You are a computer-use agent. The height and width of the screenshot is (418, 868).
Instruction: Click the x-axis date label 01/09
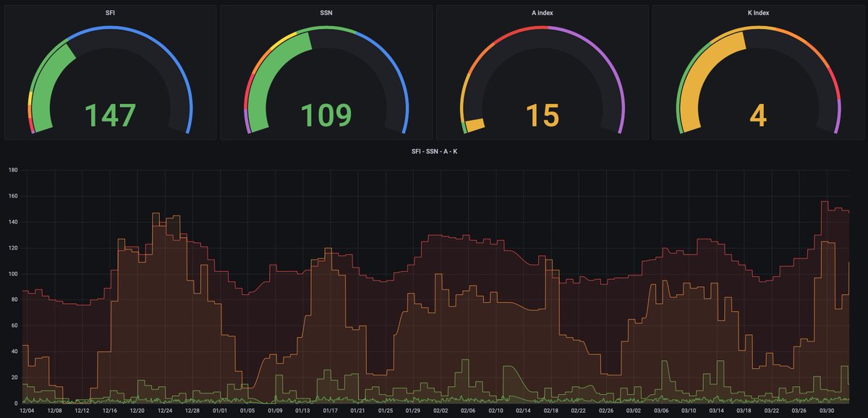(x=275, y=410)
